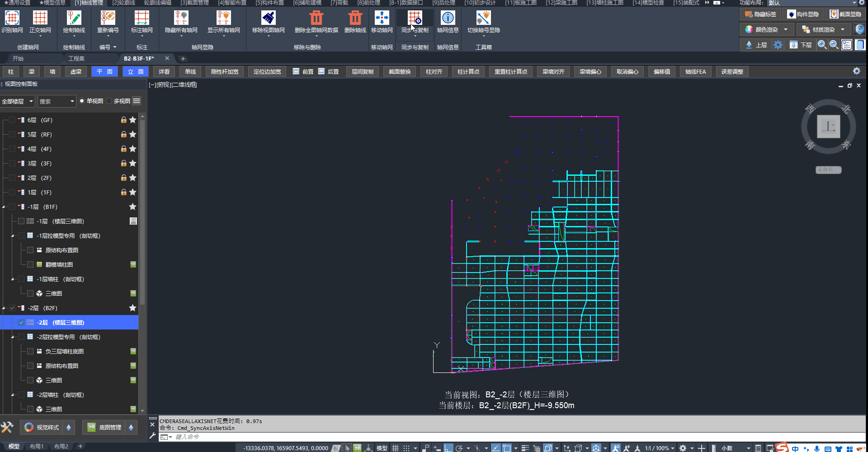868x452 pixels.
Task: Switch to the [3]截面管理 ribbon tab
Action: pos(194,3)
